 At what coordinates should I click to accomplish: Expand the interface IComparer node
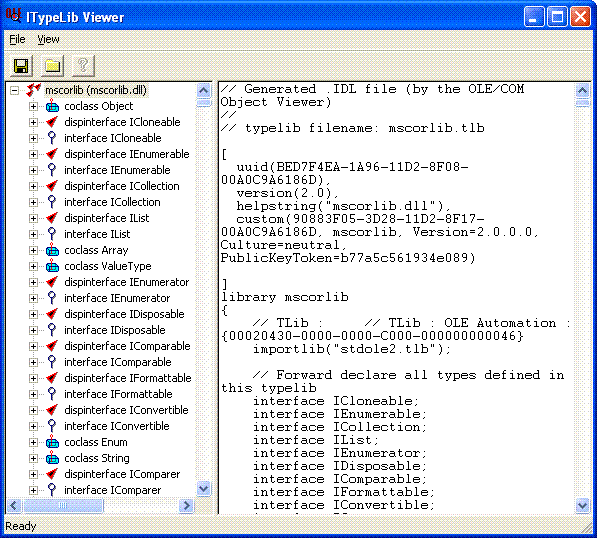pyautogui.click(x=33, y=490)
